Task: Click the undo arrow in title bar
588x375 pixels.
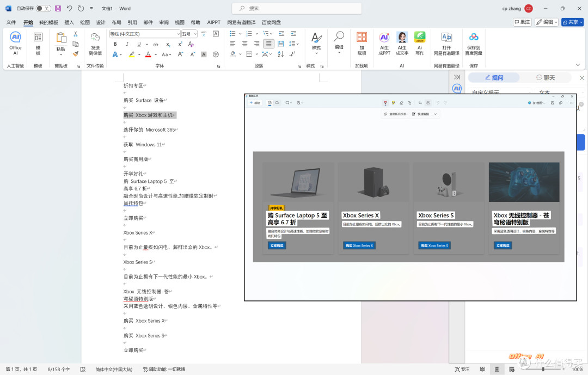Action: click(69, 8)
